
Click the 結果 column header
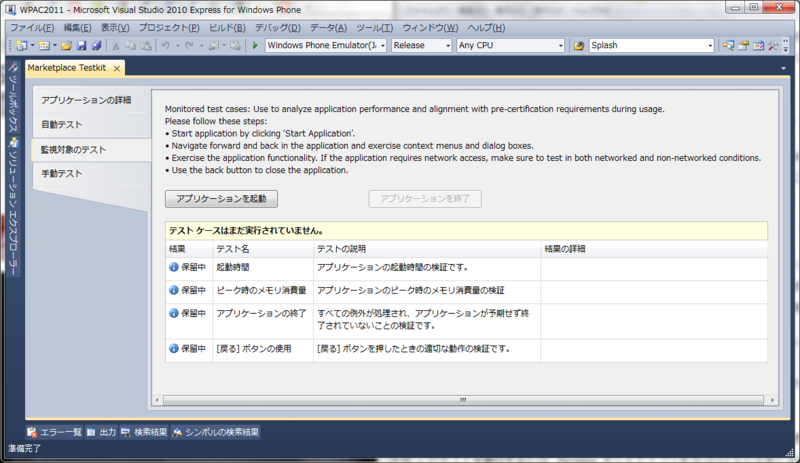[x=189, y=249]
